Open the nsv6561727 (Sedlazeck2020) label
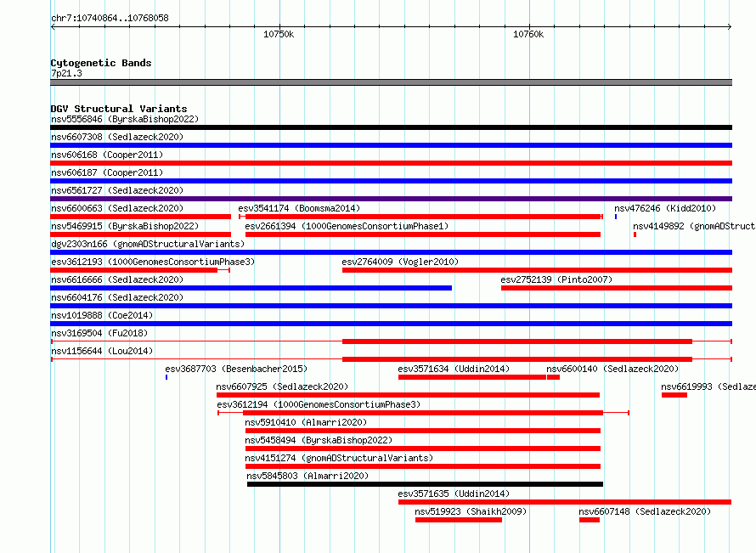 pyautogui.click(x=117, y=190)
